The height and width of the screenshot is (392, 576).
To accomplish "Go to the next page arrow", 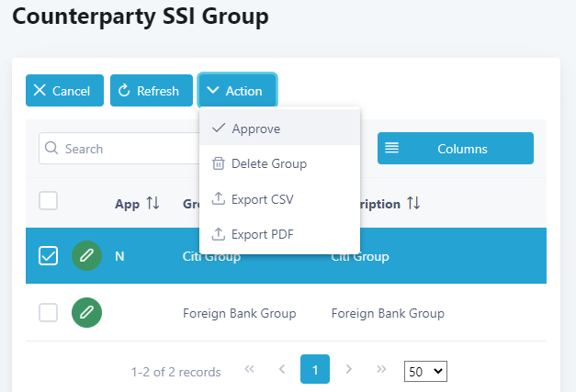I will [x=348, y=369].
